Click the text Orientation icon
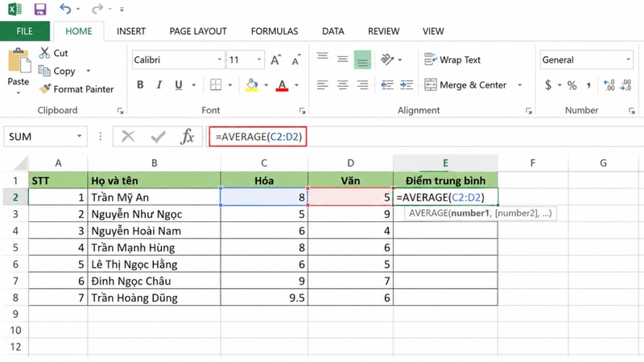Screen dimensions: 644x362 click(x=387, y=60)
